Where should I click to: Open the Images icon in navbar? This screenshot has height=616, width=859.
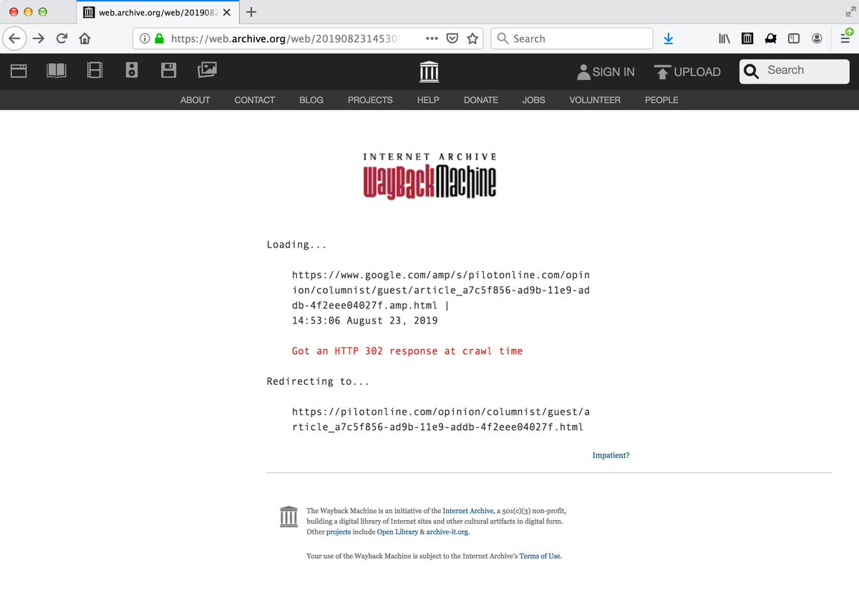coord(207,70)
